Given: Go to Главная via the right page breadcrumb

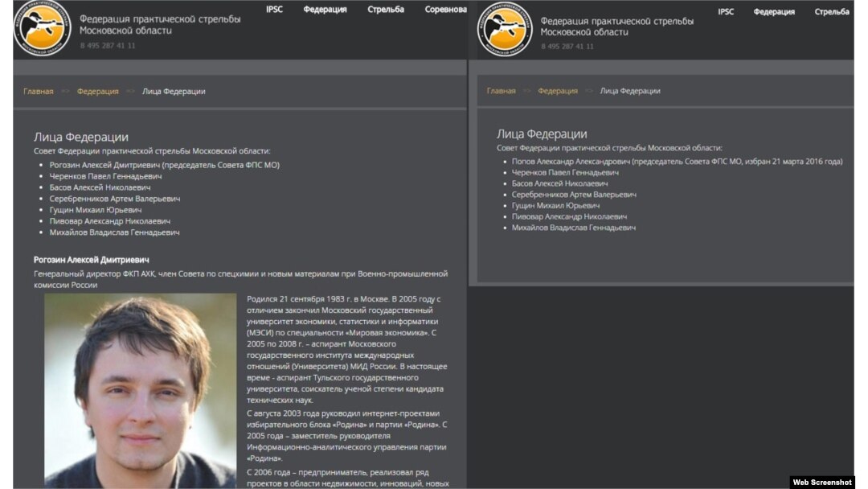Looking at the screenshot, I should pyautogui.click(x=501, y=91).
